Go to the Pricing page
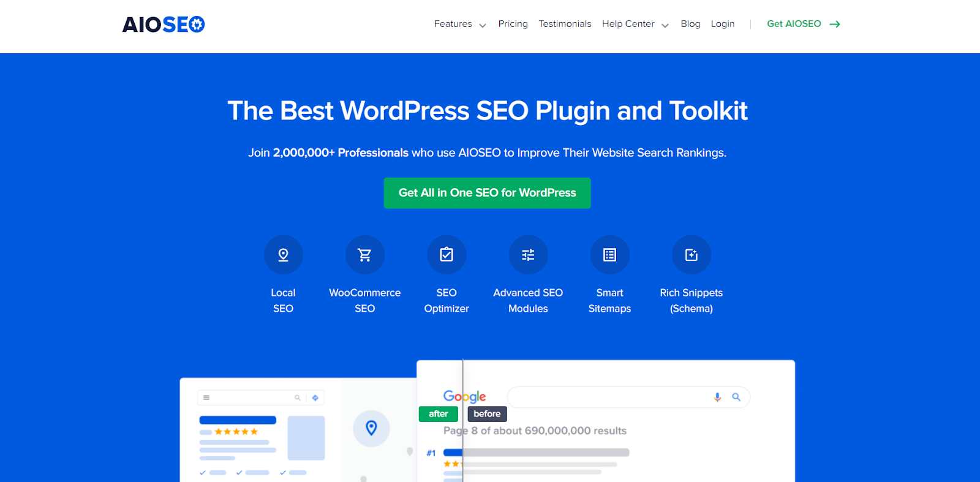The height and width of the screenshot is (482, 980). pos(513,24)
